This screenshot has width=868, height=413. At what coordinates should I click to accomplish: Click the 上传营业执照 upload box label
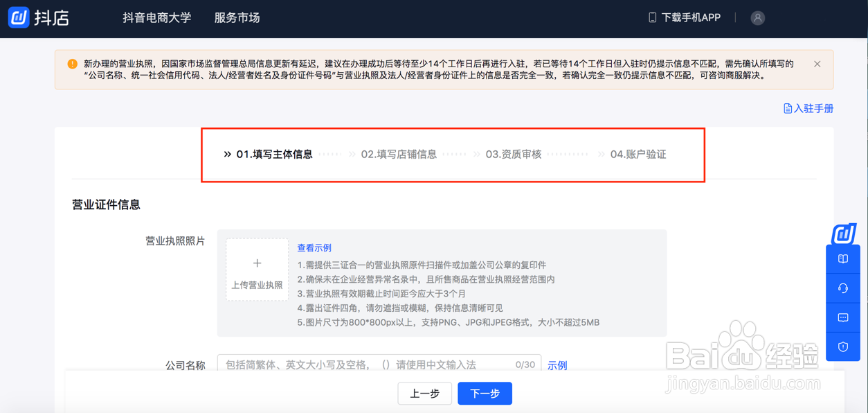click(257, 285)
